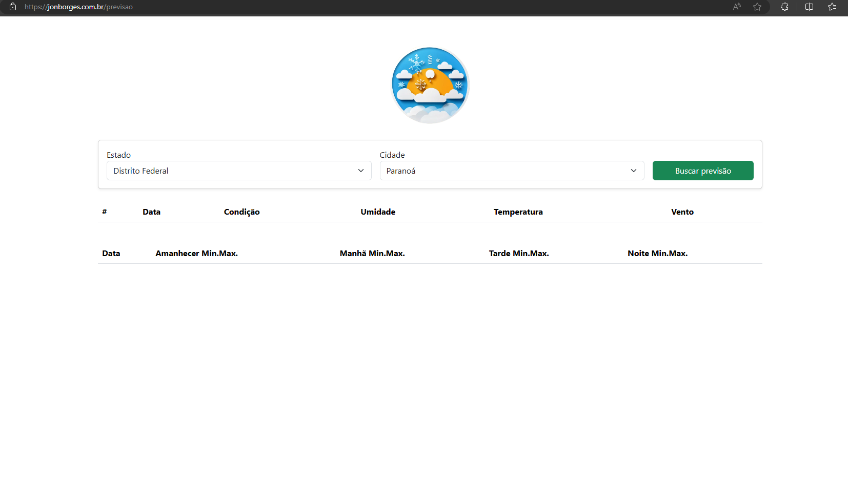Add page to favorites with star icon
Image resolution: width=848 pixels, height=504 pixels.
(x=757, y=7)
